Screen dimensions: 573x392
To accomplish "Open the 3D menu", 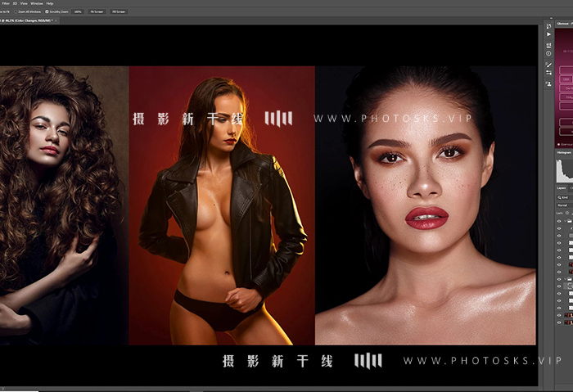I will pos(15,3).
